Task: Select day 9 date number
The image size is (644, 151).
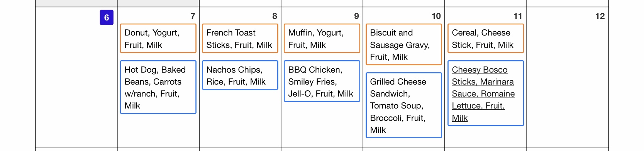Action: coord(356,16)
